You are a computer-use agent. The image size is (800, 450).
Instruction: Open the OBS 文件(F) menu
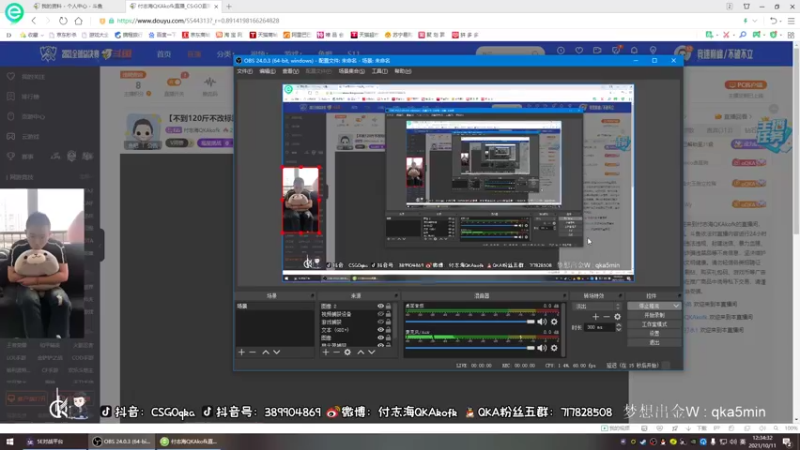[244, 71]
